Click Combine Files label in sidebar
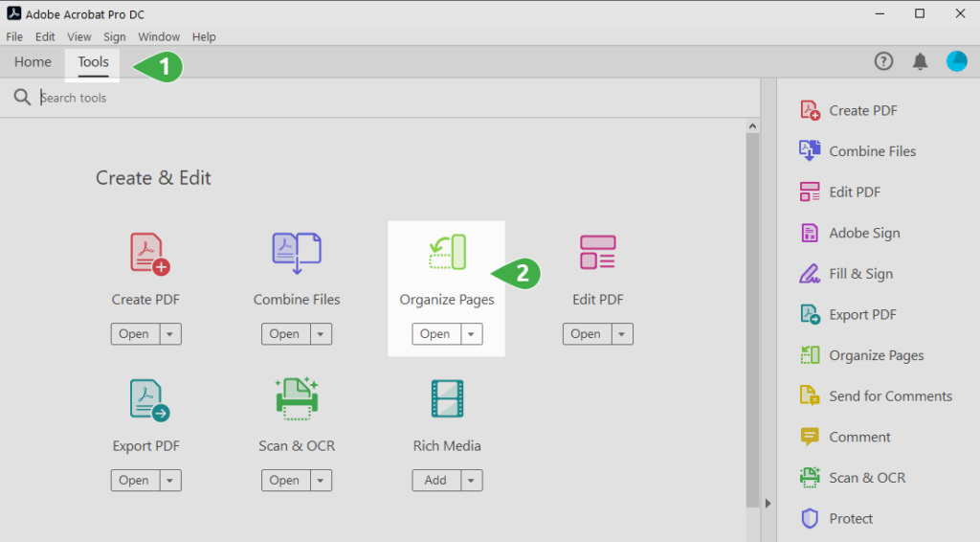Image resolution: width=980 pixels, height=542 pixels. pos(873,151)
